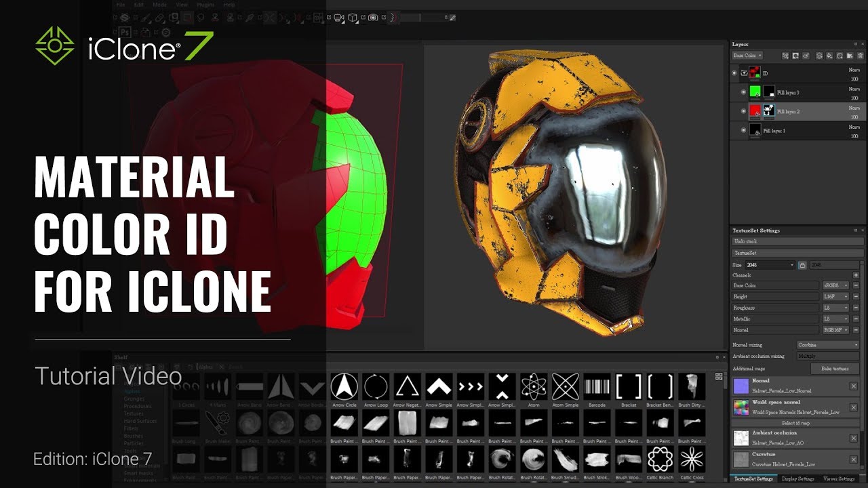Screen dimensions: 868x488
Task: Toggle the shelf grid view icon
Action: click(x=719, y=376)
